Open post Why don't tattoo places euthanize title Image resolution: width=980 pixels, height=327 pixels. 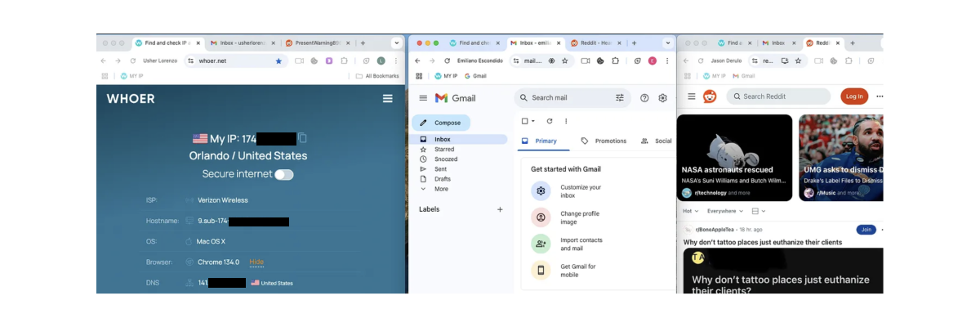coord(763,242)
